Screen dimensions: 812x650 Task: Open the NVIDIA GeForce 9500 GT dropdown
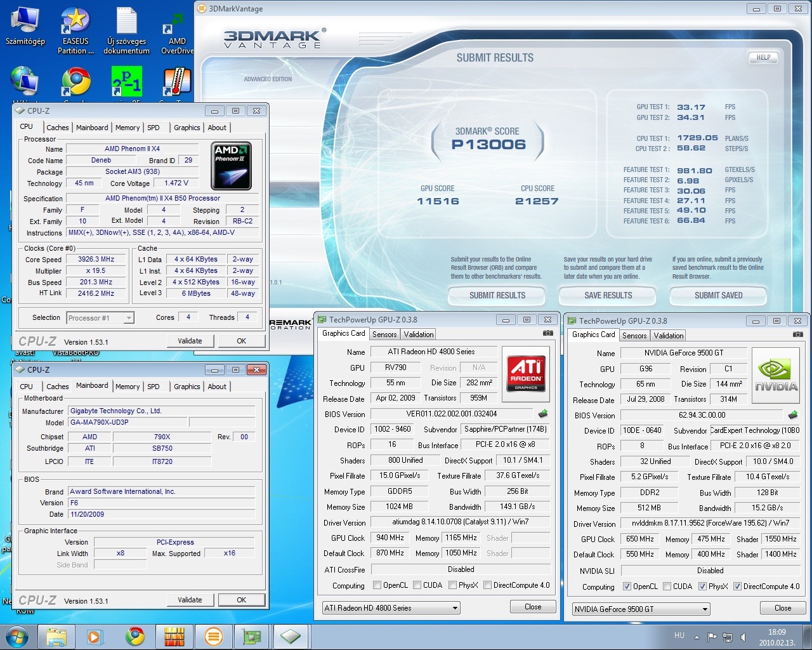641,609
